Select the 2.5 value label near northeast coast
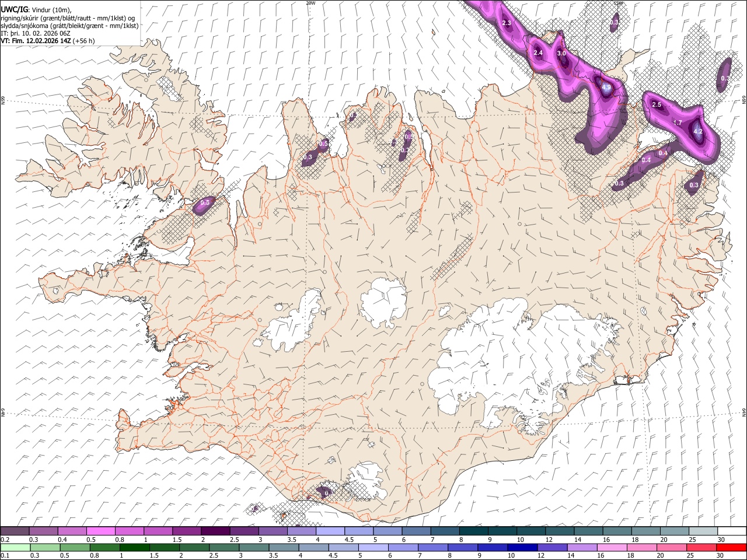 pos(657,104)
